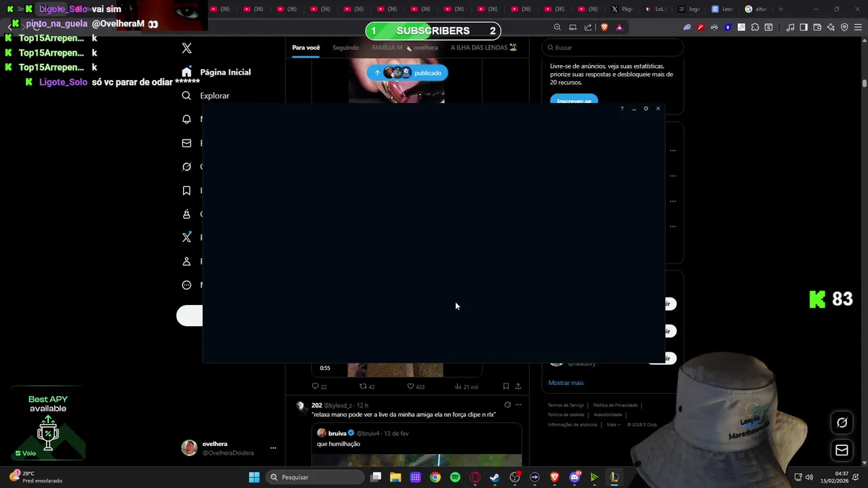Screen dimensions: 868x488
Task: Open Steam from the taskbar
Action: [x=494, y=477]
